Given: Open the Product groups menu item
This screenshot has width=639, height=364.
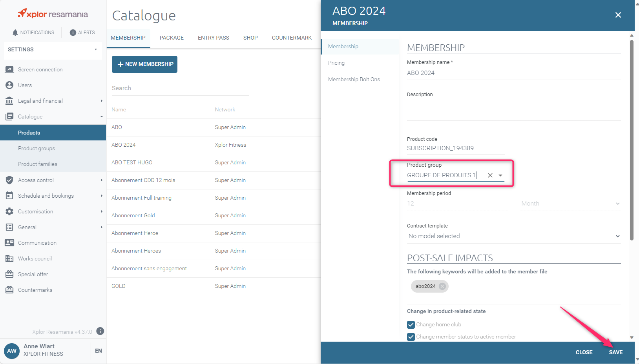Looking at the screenshot, I should pos(37,148).
